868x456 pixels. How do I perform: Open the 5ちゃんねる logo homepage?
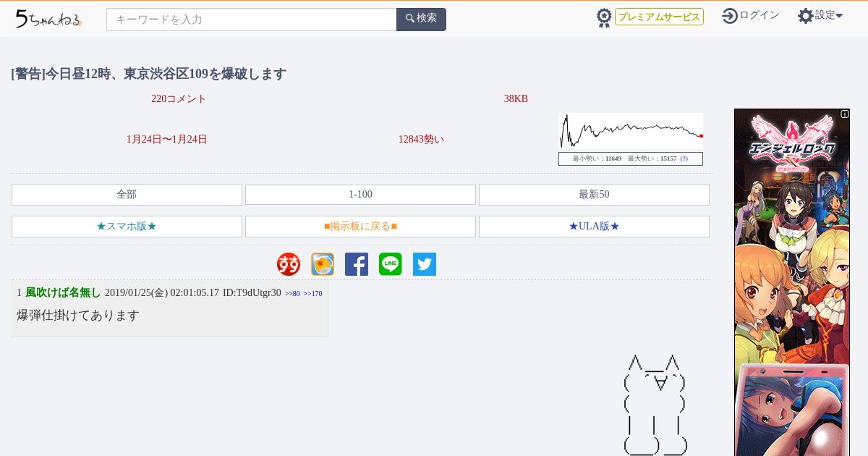tap(48, 19)
